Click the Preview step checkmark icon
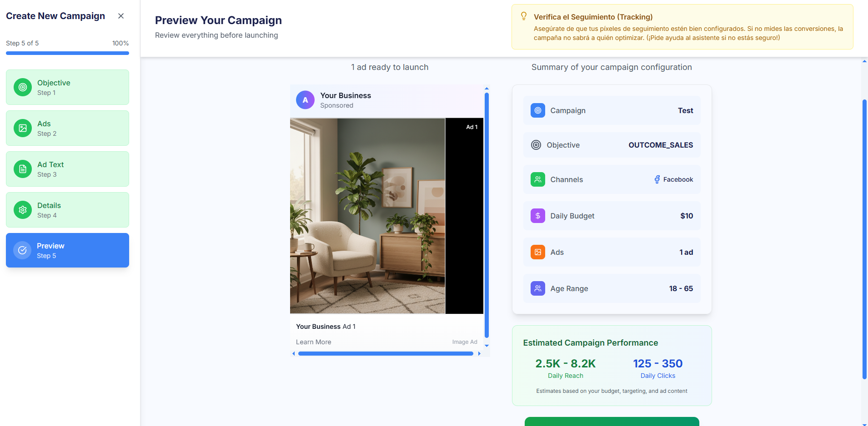This screenshot has width=868, height=426. [x=22, y=250]
